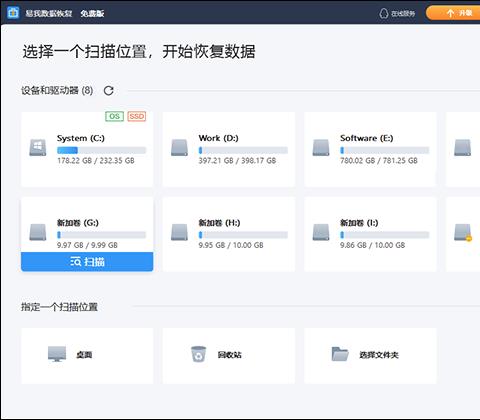Viewport: 480px width, 420px height.
Task: Click the "新加卷 (H:)" label
Action: [219, 223]
